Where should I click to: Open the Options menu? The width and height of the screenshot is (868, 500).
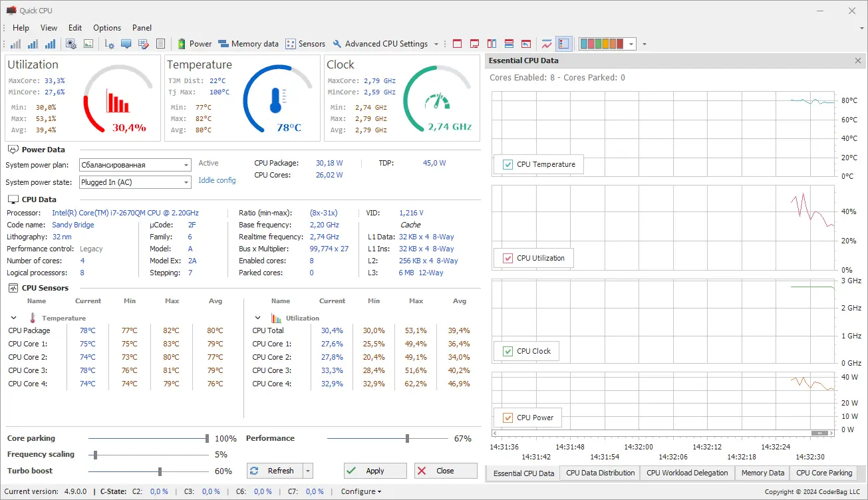(x=107, y=28)
